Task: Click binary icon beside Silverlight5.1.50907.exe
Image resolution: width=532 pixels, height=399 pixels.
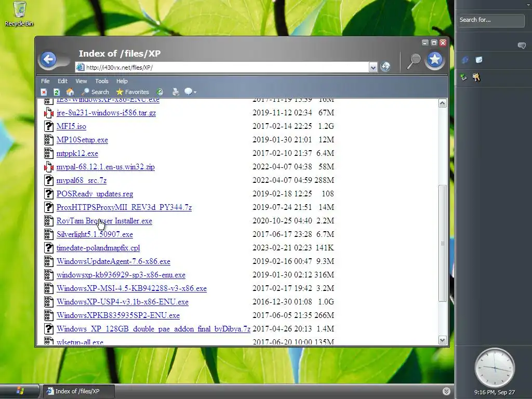Action: click(49, 234)
